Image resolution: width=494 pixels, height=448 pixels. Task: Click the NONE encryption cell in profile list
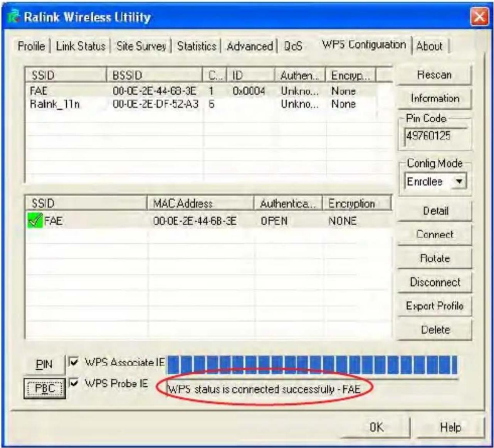[x=342, y=221]
